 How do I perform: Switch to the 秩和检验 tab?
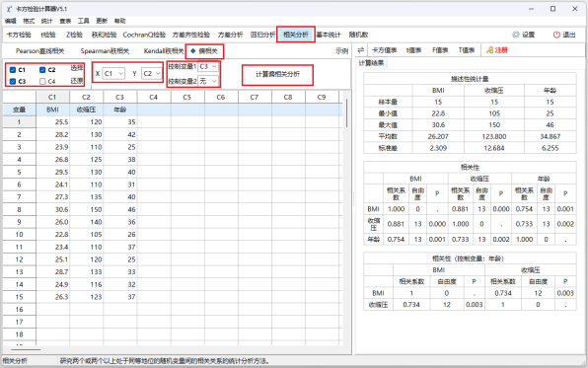pyautogui.click(x=104, y=35)
